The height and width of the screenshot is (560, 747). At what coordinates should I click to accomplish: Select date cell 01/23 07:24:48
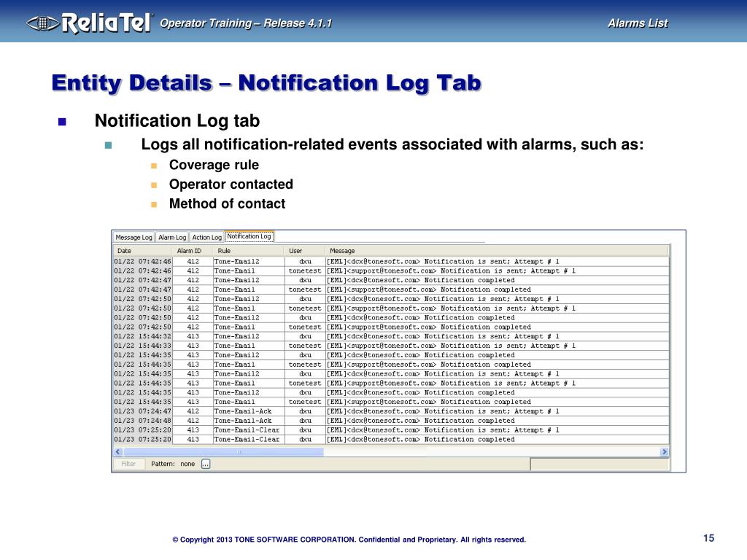pyautogui.click(x=142, y=421)
